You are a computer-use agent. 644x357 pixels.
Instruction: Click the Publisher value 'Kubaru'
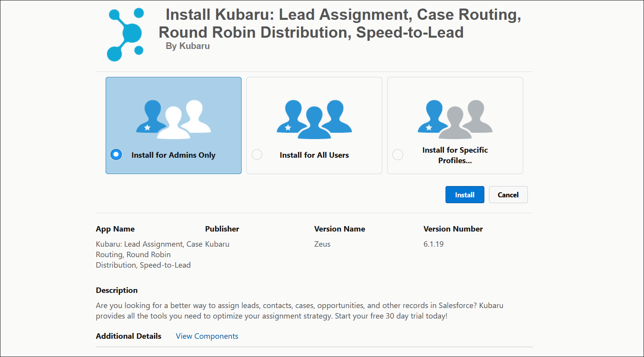tap(217, 244)
